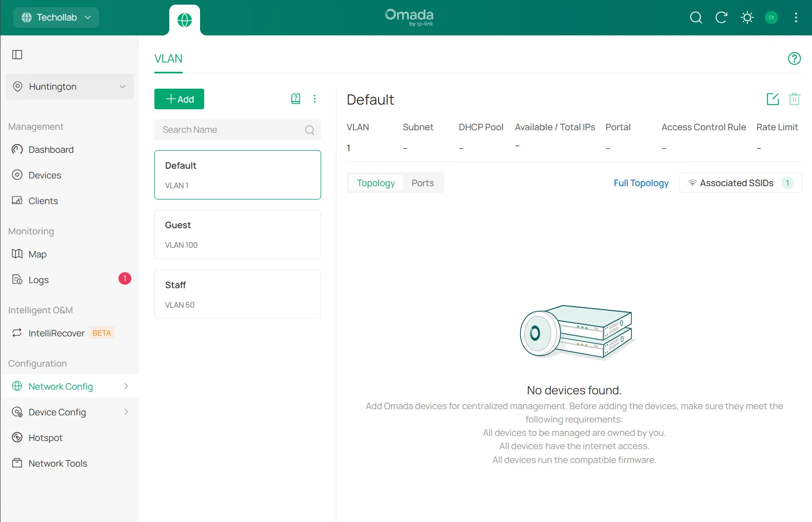
Task: Click the Device Config gear icon
Action: (x=17, y=412)
